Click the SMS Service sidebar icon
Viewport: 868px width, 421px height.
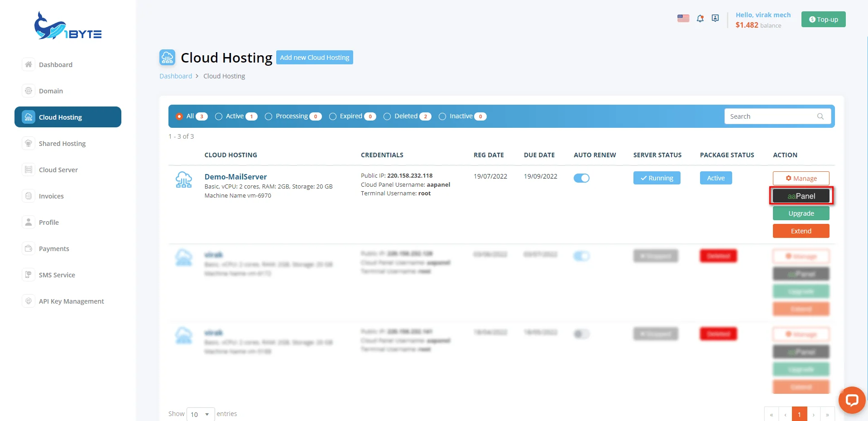pos(29,275)
